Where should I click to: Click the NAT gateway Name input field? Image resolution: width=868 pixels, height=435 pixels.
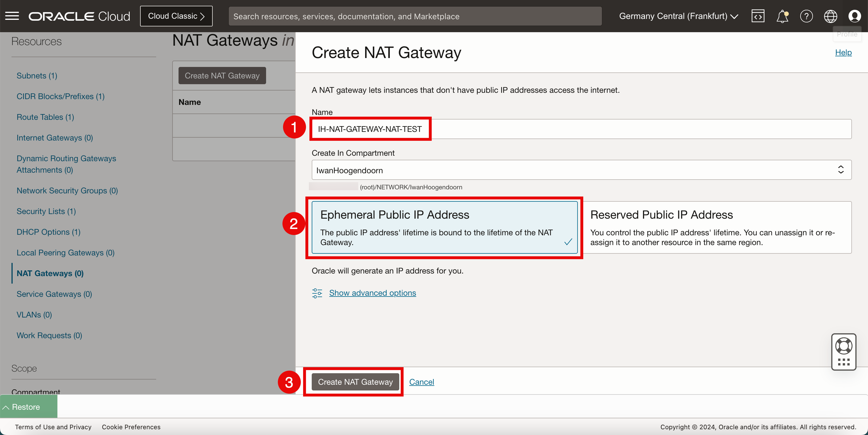pos(581,129)
